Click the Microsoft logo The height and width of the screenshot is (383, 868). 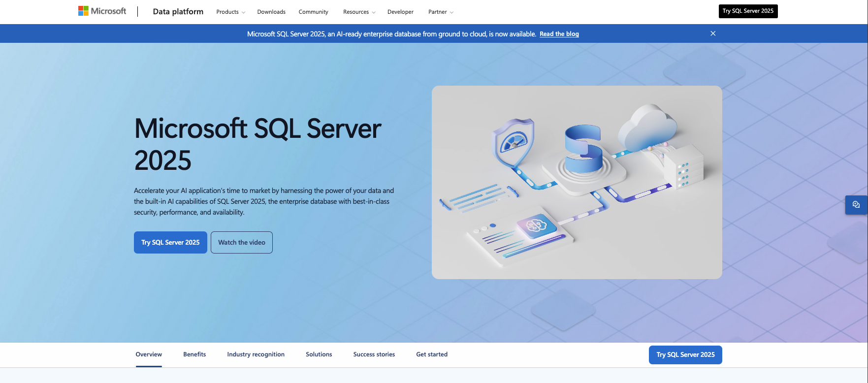(x=102, y=11)
